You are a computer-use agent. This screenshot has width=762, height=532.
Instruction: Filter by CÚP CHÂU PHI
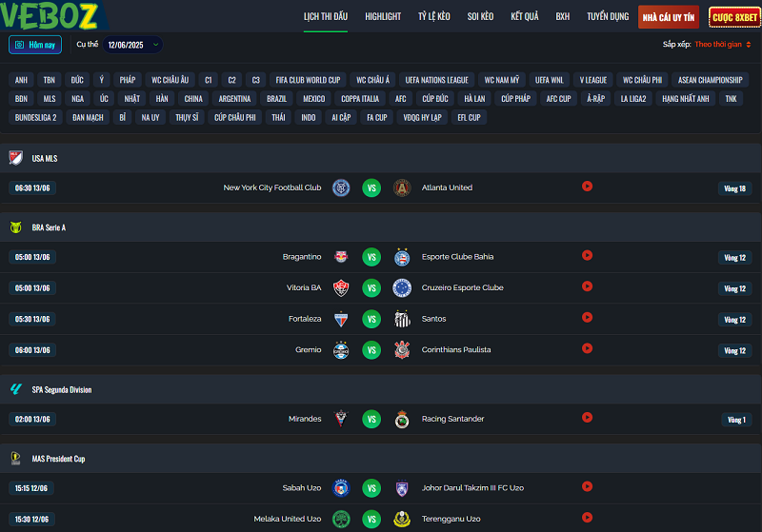tap(235, 117)
